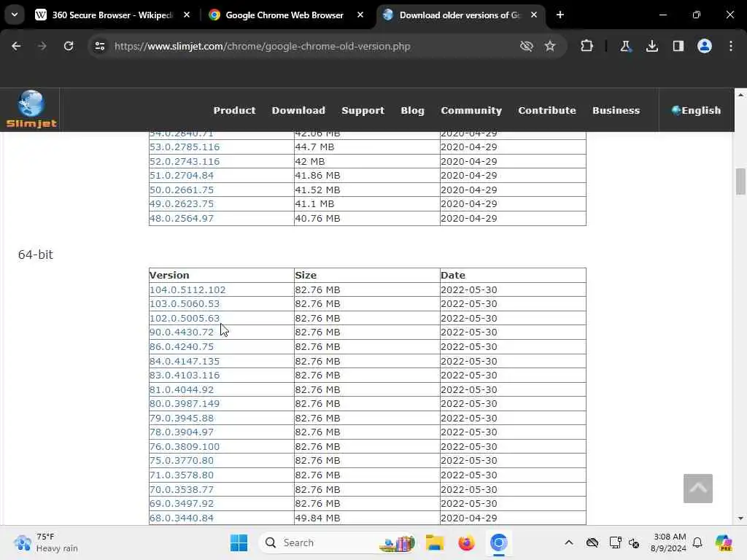This screenshot has width=747, height=560.
Task: Download version 80.0.3987.149
Action: click(185, 404)
